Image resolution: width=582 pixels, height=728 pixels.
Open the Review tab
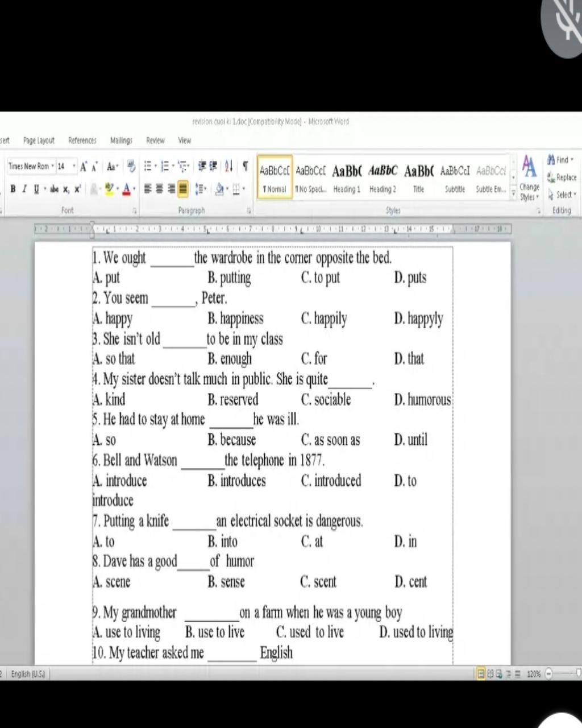(155, 140)
